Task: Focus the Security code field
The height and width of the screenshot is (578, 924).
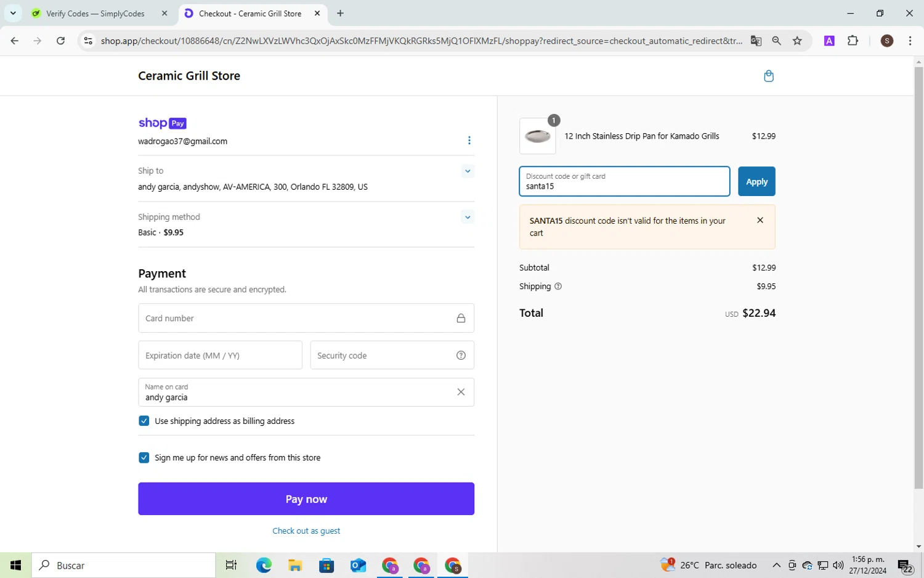Action: point(392,355)
